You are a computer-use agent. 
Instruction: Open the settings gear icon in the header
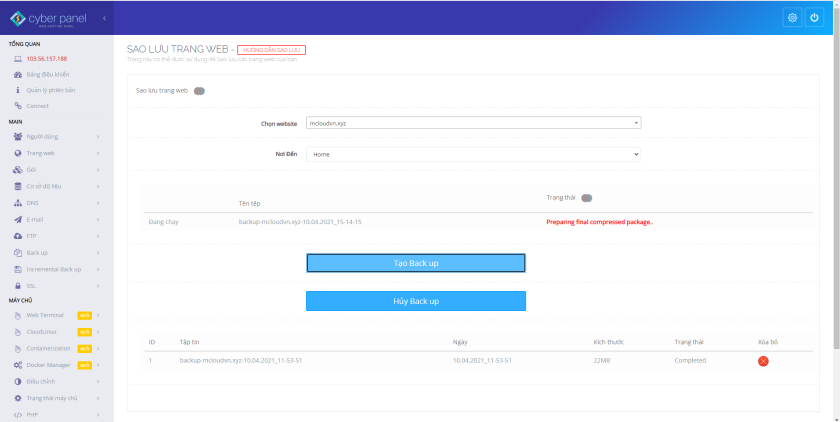tap(792, 18)
